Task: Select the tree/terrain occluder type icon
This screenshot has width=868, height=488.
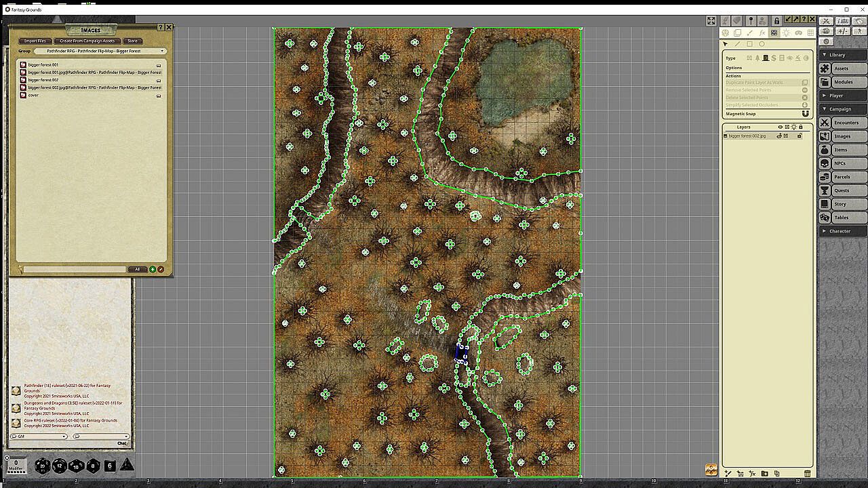Action: click(x=757, y=58)
